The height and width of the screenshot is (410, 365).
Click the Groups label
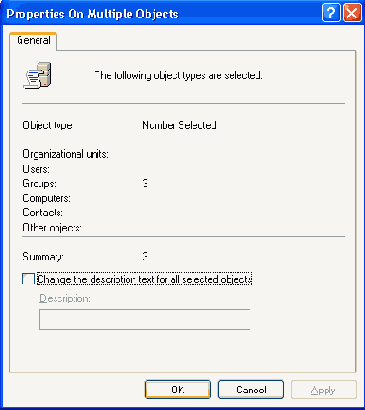(39, 183)
